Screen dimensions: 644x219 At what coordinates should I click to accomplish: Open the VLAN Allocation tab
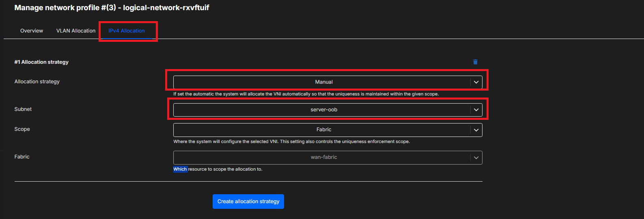[x=76, y=31]
